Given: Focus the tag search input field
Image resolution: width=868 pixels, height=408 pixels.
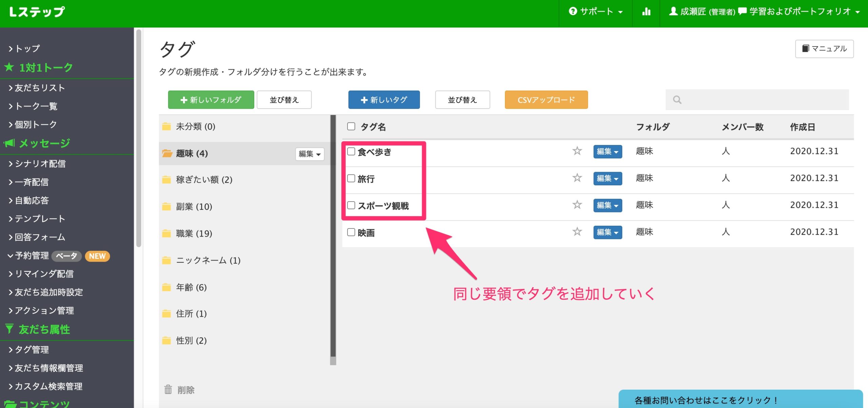Looking at the screenshot, I should [763, 100].
